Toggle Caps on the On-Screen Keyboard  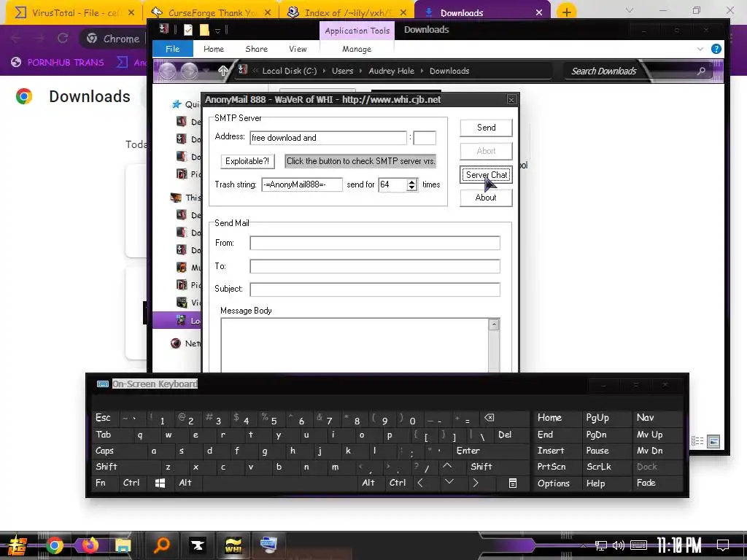(x=104, y=451)
